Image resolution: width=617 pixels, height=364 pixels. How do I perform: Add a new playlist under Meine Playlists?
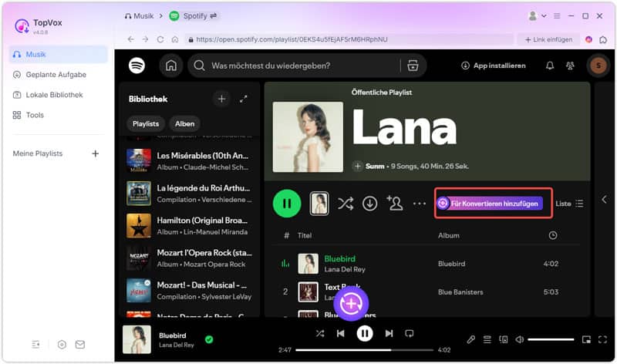coord(95,153)
